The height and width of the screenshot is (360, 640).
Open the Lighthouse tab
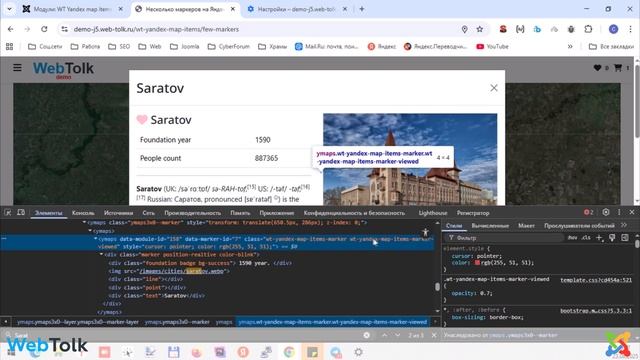point(433,213)
